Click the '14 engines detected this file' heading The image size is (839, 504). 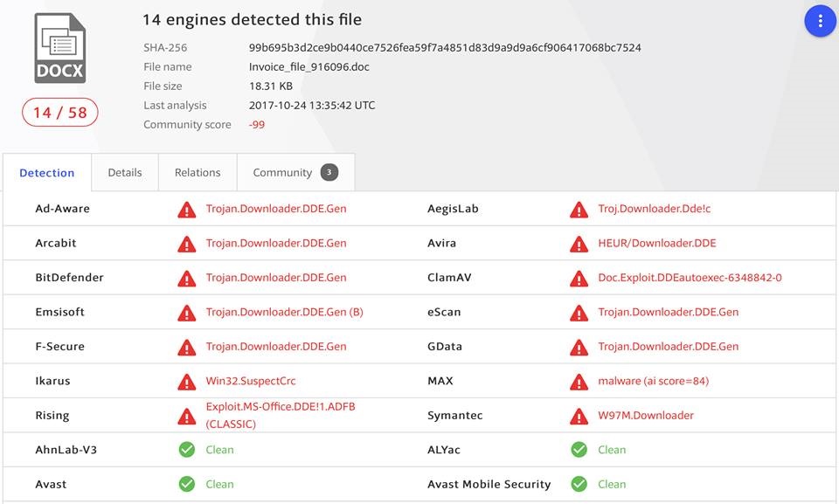click(252, 20)
